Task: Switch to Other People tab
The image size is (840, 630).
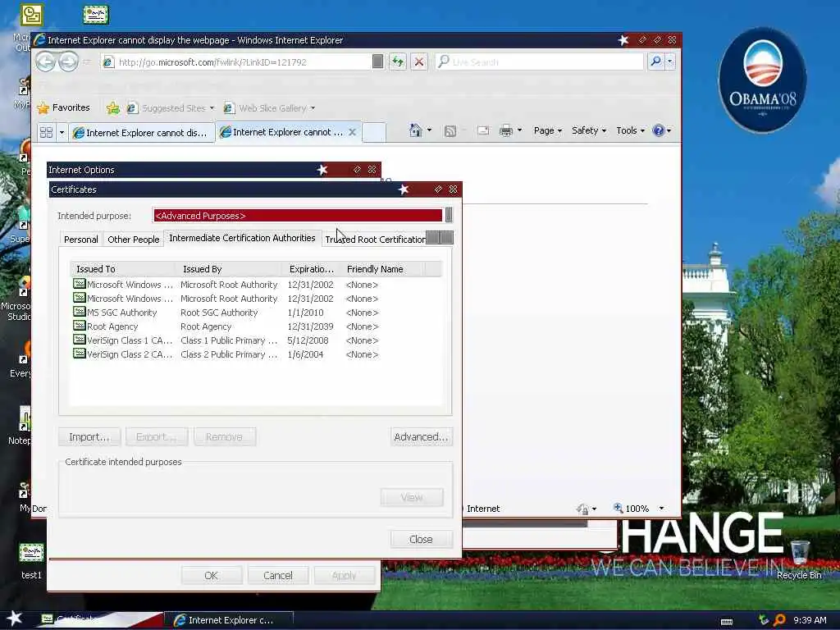Action: [134, 240]
